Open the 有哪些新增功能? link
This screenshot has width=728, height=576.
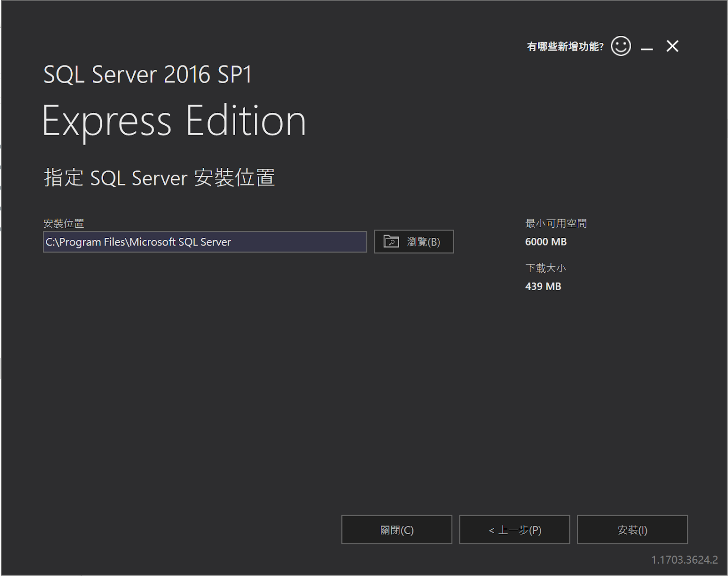[565, 46]
